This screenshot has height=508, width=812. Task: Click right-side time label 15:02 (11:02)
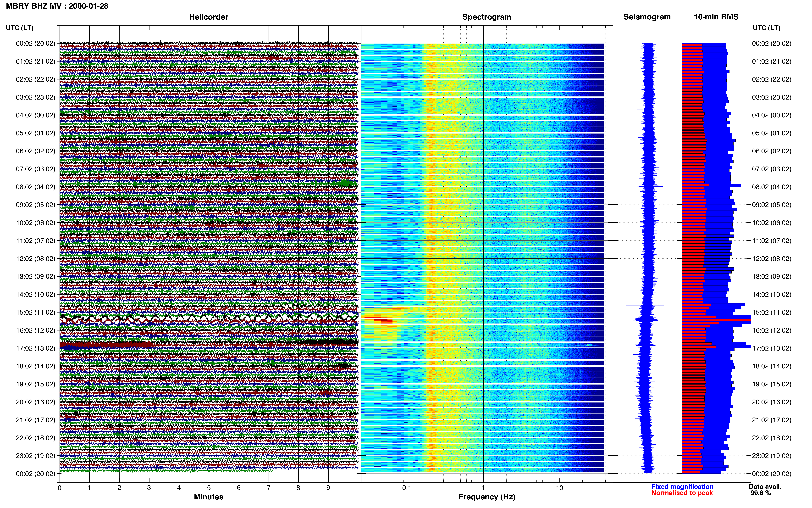click(x=772, y=313)
